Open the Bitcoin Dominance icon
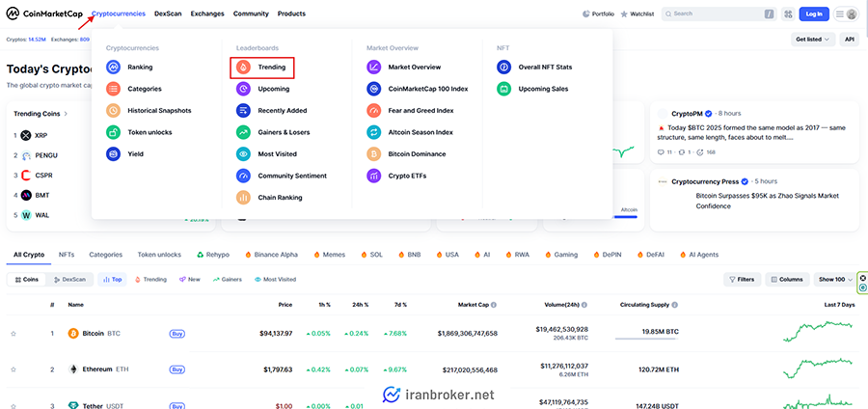This screenshot has width=868, height=409. pyautogui.click(x=373, y=154)
